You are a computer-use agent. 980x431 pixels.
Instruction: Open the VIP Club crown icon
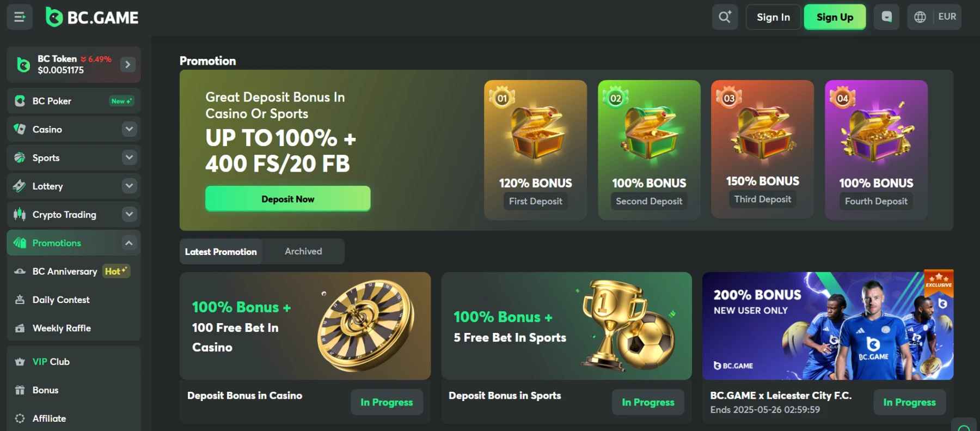[x=20, y=362]
